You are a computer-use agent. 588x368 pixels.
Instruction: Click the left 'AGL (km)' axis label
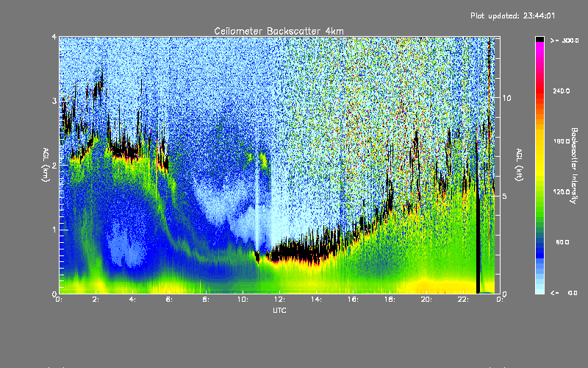(46, 165)
